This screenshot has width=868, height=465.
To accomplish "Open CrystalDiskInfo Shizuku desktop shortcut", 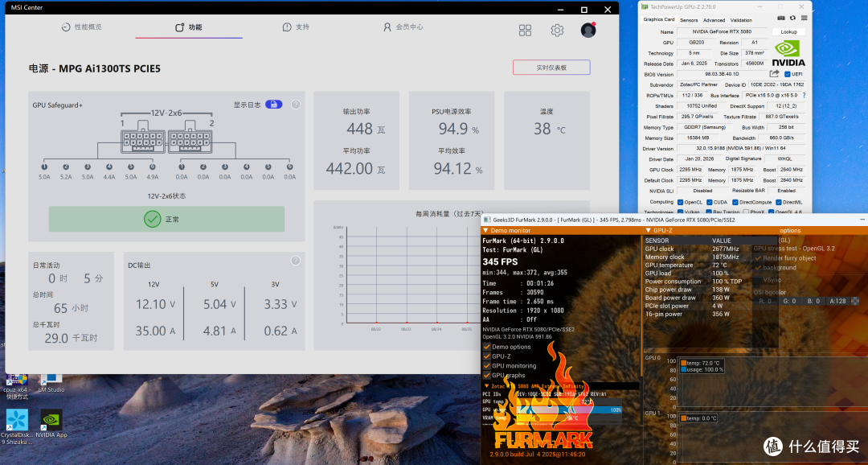I will pos(17,426).
